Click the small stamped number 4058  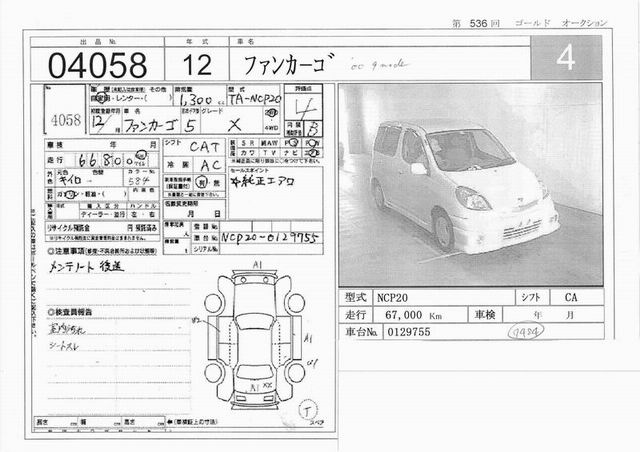coord(66,120)
